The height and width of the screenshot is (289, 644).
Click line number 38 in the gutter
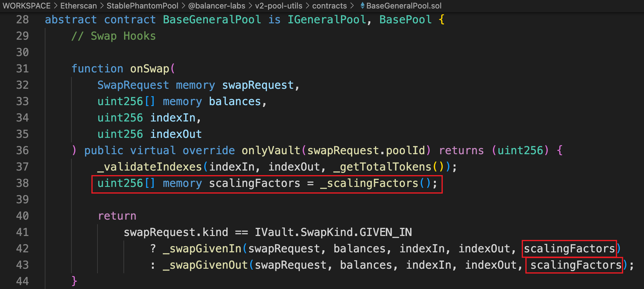22,183
